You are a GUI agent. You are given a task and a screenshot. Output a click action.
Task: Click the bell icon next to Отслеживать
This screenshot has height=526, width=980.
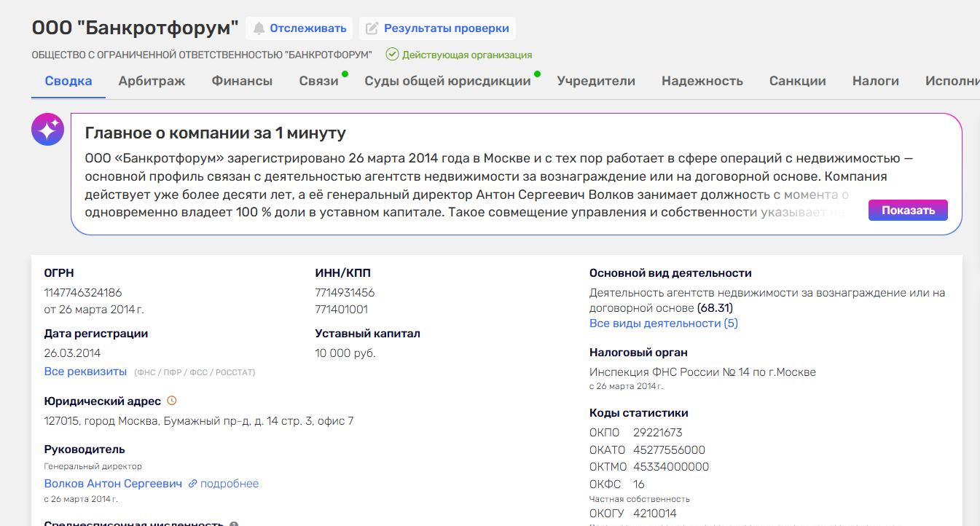tap(259, 28)
